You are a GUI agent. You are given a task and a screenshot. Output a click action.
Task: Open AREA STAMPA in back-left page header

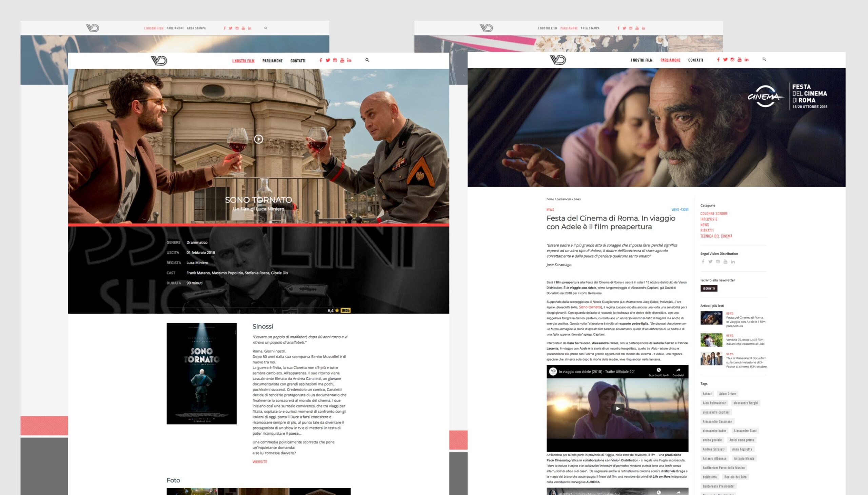(x=196, y=28)
